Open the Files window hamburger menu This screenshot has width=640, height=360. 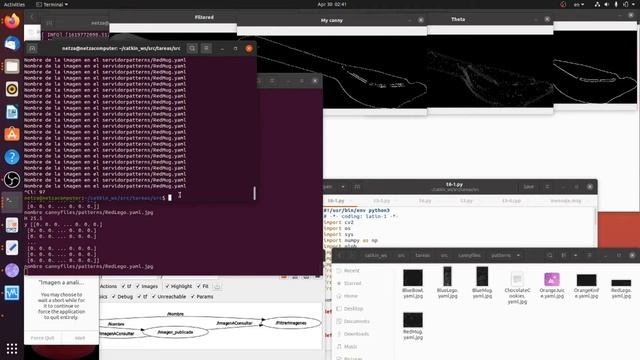589,256
